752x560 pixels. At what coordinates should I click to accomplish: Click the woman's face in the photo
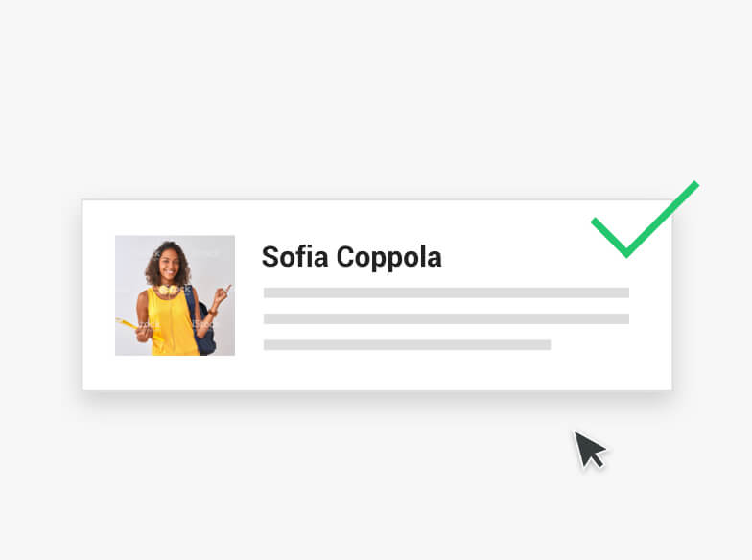coord(169,267)
